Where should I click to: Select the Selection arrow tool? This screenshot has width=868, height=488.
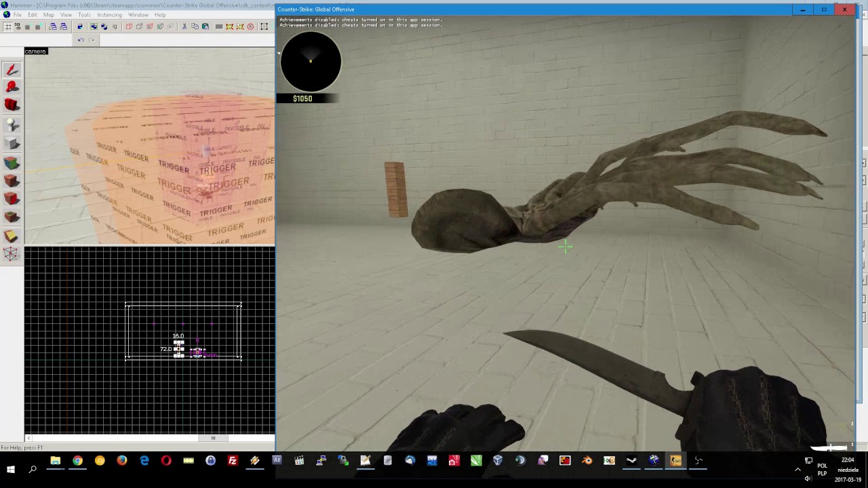12,70
